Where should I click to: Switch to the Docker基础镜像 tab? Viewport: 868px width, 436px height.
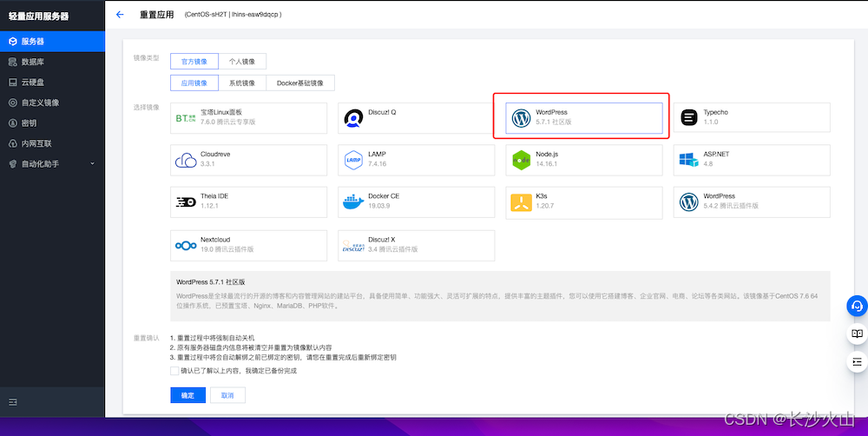click(300, 83)
